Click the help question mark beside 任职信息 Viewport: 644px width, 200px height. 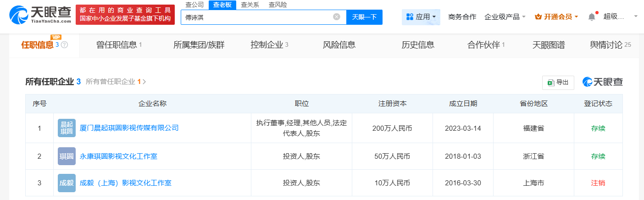64,45
